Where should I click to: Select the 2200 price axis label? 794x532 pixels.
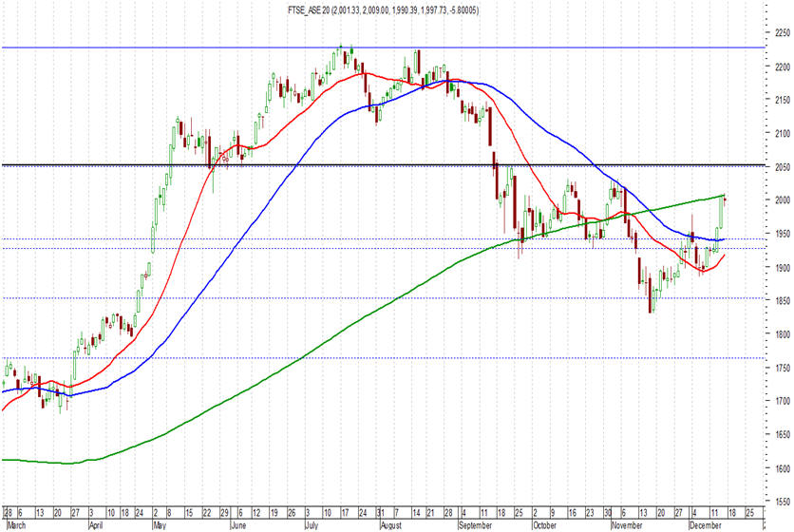tap(782, 66)
